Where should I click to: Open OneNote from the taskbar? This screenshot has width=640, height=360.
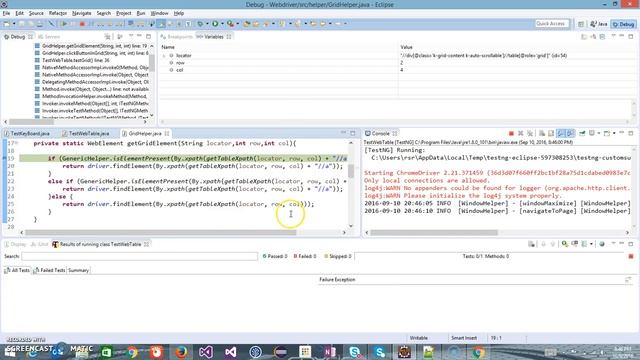click(x=330, y=351)
